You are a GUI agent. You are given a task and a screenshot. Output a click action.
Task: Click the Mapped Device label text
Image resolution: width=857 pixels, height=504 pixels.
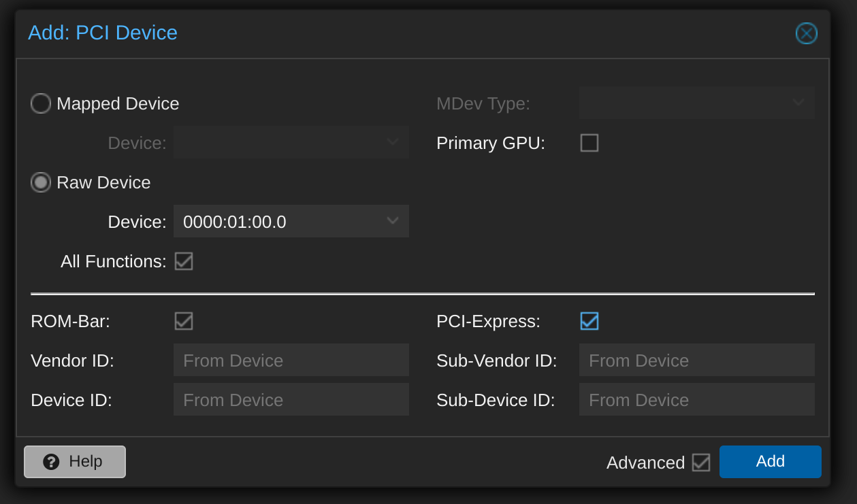(x=118, y=103)
